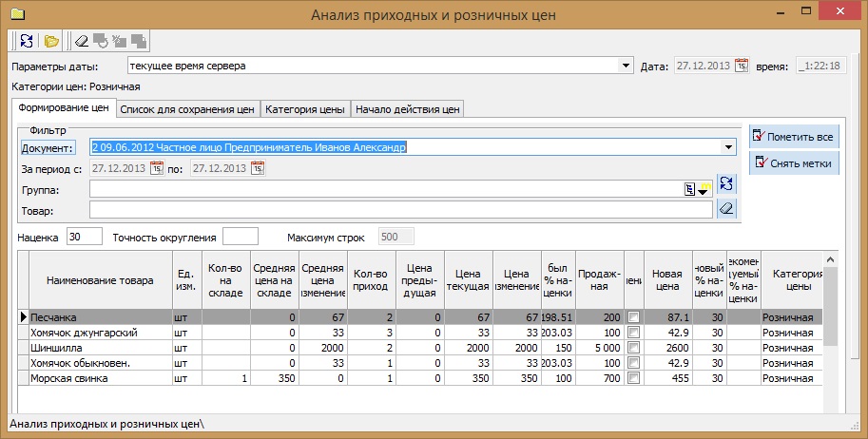Click the Продажная cell 700

(x=600, y=378)
